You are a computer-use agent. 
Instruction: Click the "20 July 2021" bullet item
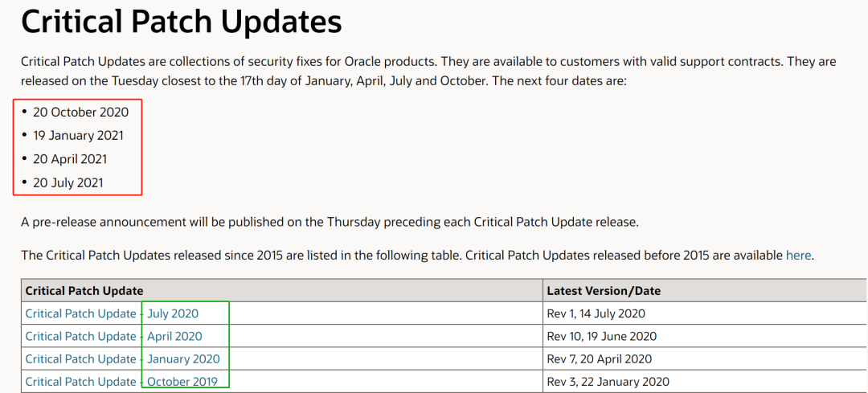(x=68, y=182)
